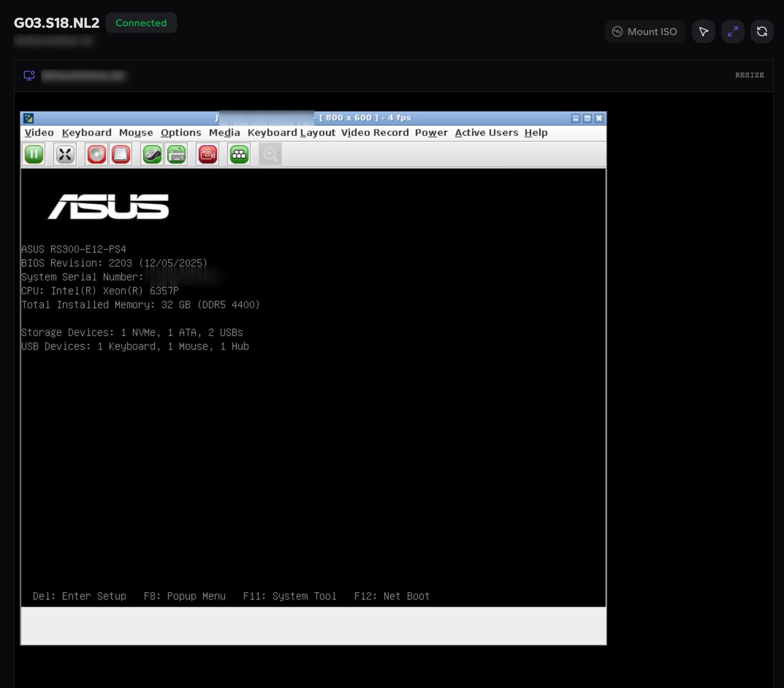Open the Options menu
Image resolution: width=784 pixels, height=688 pixels.
pos(181,133)
